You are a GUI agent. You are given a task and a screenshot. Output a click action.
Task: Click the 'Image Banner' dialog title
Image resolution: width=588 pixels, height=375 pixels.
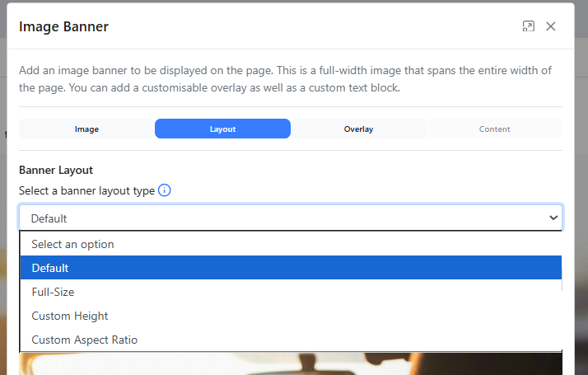[x=63, y=26]
